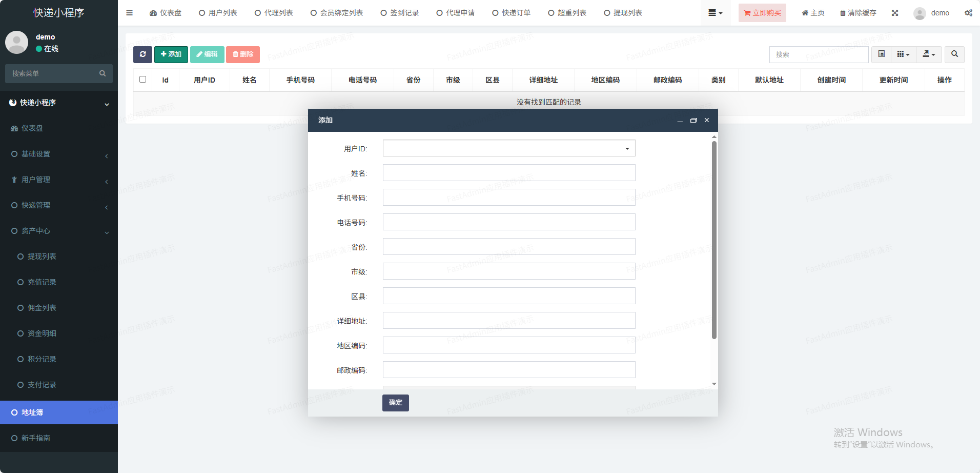
Task: Expand the 基础设置 sidebar menu
Action: click(58, 154)
